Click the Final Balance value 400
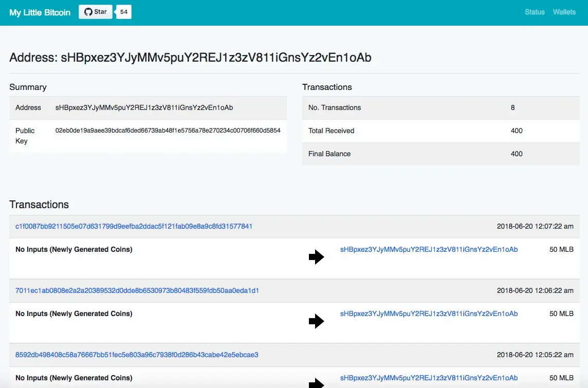The image size is (588, 388). point(517,154)
